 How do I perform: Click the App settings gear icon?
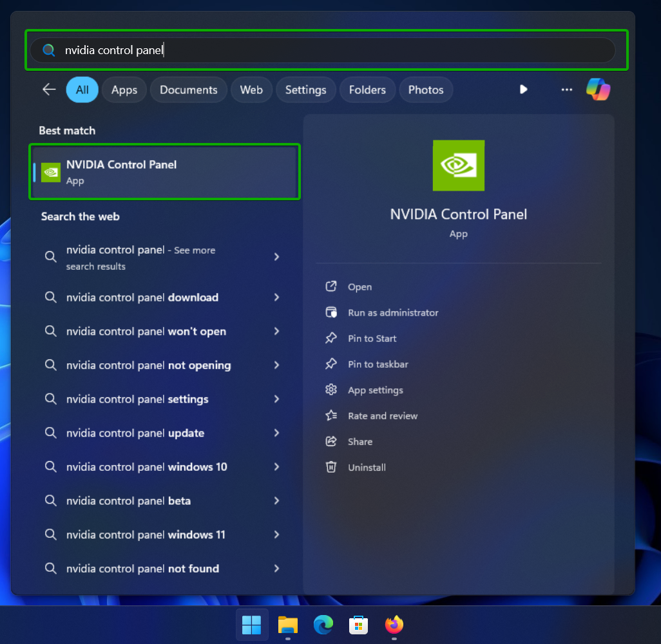[330, 390]
